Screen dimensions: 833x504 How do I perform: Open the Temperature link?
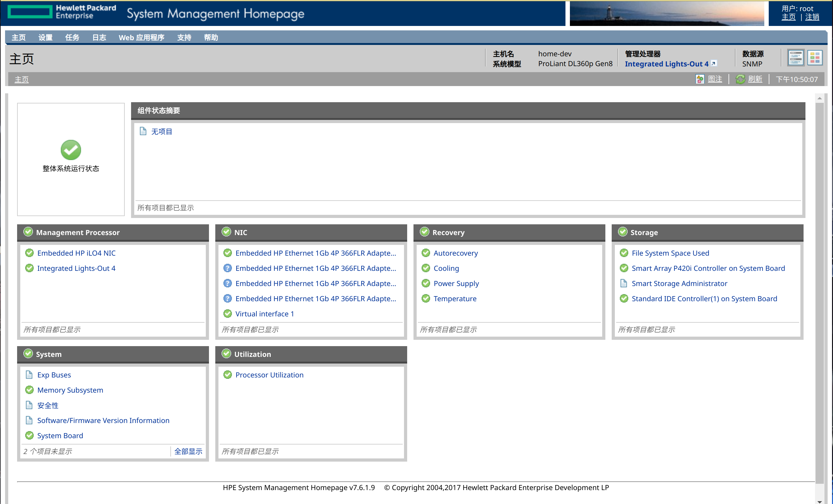coord(455,299)
